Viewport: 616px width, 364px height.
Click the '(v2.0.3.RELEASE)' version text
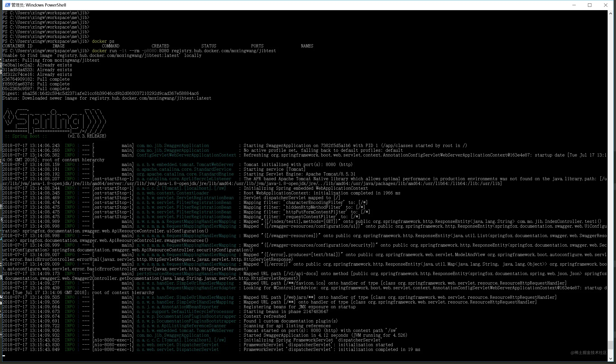(x=87, y=136)
